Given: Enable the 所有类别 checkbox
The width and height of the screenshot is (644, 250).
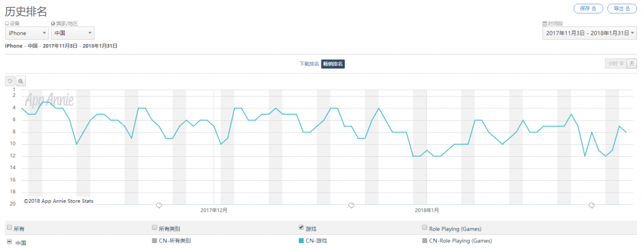Looking at the screenshot, I should 155,227.
